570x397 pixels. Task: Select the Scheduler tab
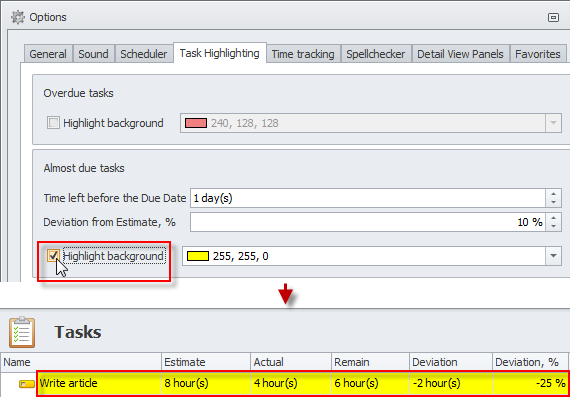pos(144,54)
